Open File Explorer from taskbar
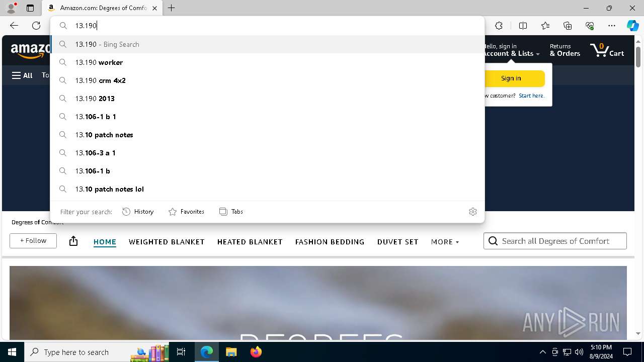 click(231, 352)
